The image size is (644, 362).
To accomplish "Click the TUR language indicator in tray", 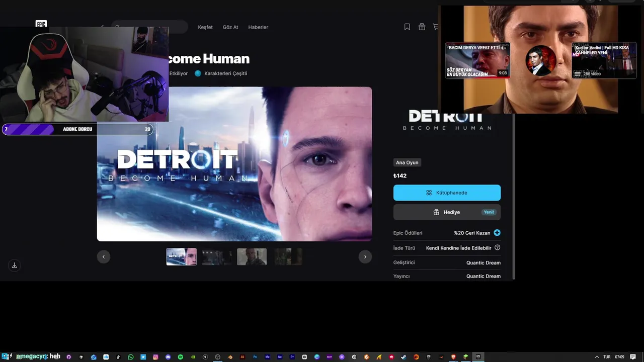I will pos(607,357).
